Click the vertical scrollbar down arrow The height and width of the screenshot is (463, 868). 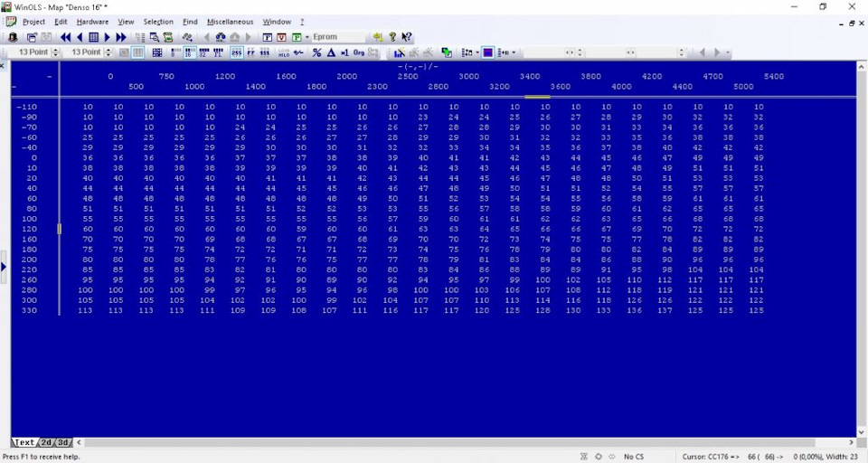[x=862, y=432]
